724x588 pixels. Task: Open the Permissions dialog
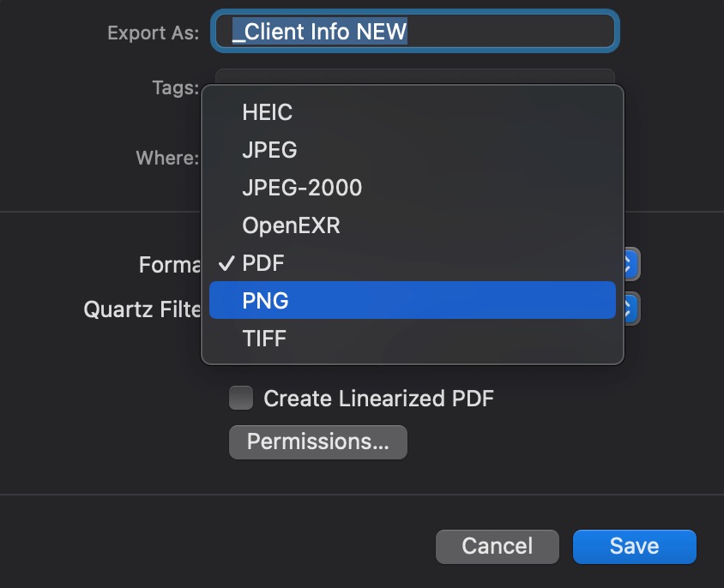pyautogui.click(x=317, y=441)
